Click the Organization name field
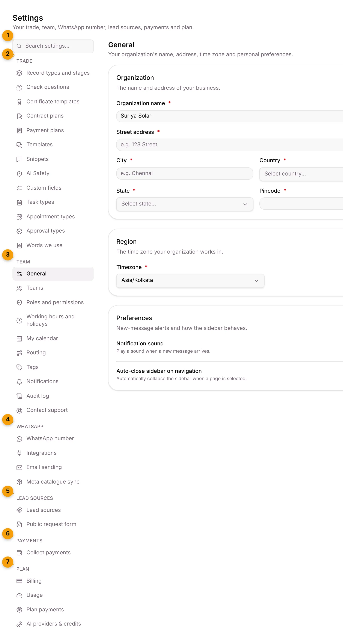The height and width of the screenshot is (644, 343). 230,116
